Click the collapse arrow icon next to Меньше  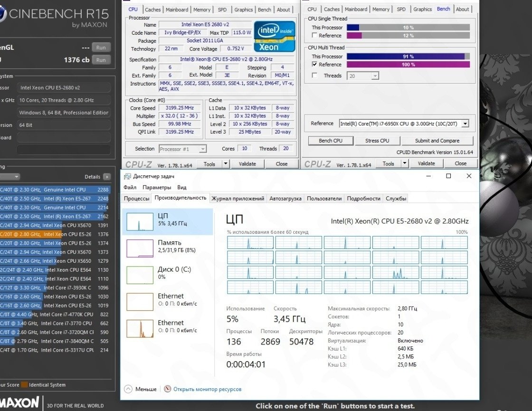click(x=128, y=389)
